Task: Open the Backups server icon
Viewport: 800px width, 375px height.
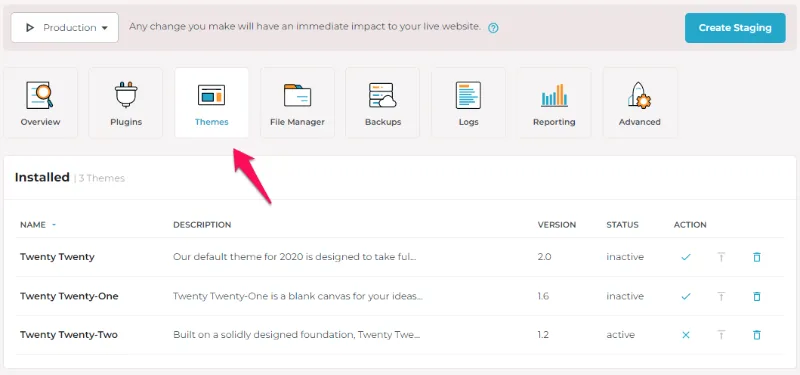Action: [383, 95]
